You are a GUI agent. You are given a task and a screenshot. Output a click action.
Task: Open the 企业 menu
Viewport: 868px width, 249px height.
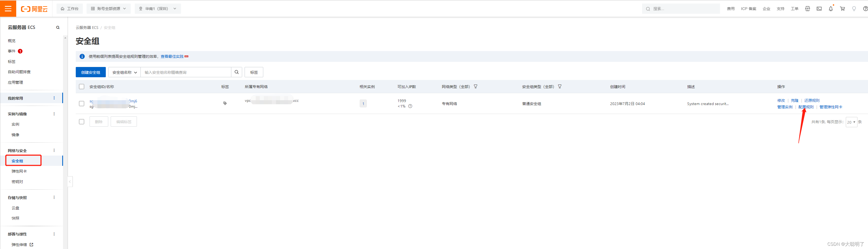pos(767,9)
